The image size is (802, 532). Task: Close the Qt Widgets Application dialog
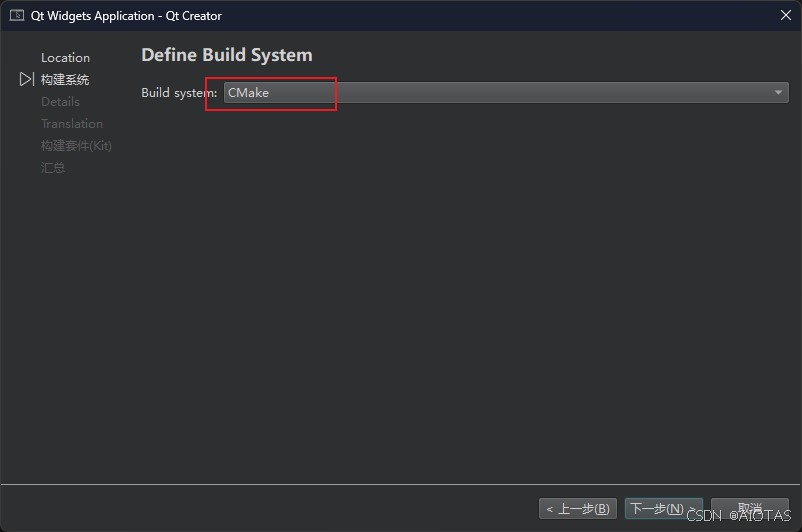click(x=786, y=15)
